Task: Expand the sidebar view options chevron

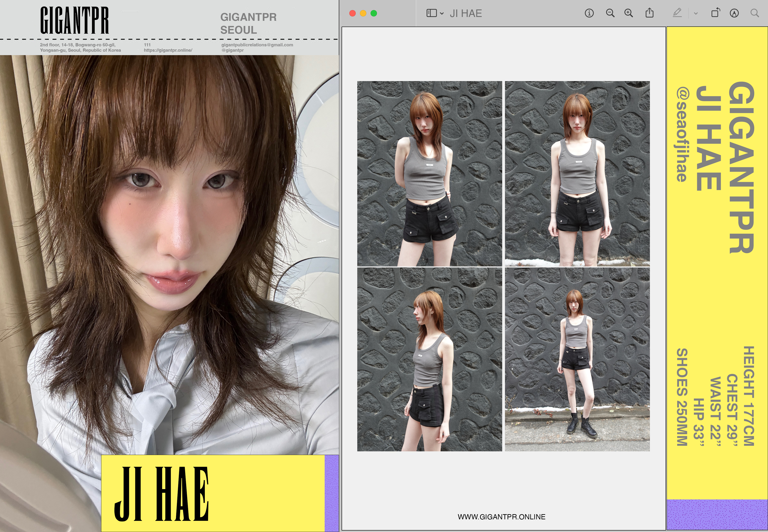Action: click(x=442, y=14)
